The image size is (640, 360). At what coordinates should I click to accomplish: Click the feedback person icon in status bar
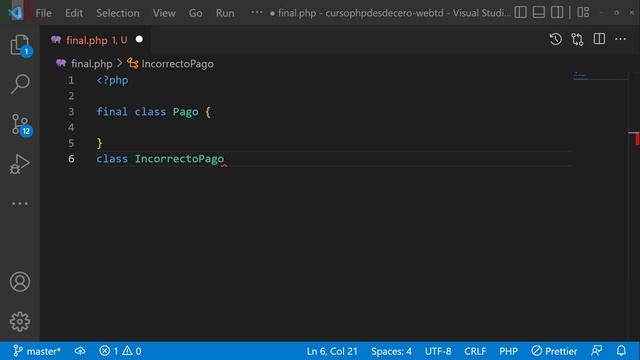tap(596, 351)
